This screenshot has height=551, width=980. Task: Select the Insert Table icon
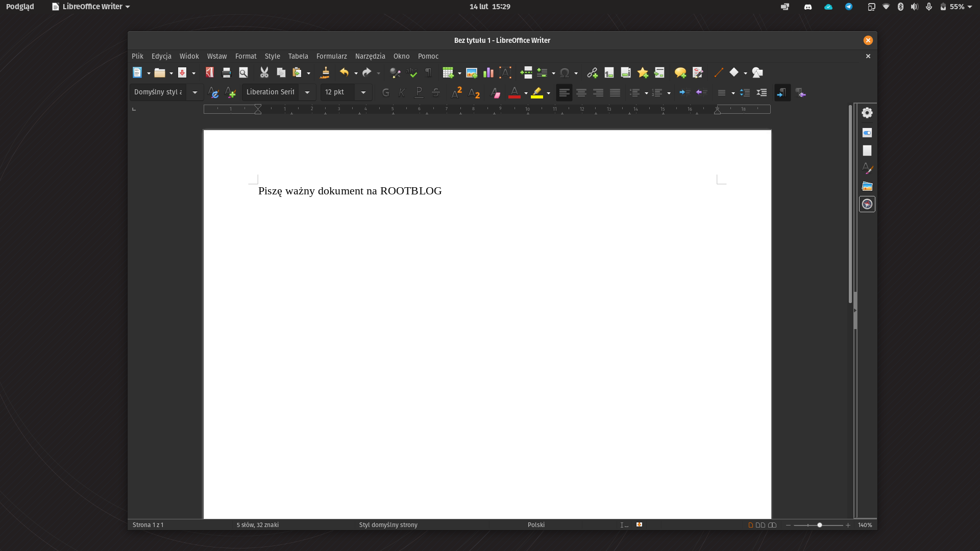pos(448,72)
